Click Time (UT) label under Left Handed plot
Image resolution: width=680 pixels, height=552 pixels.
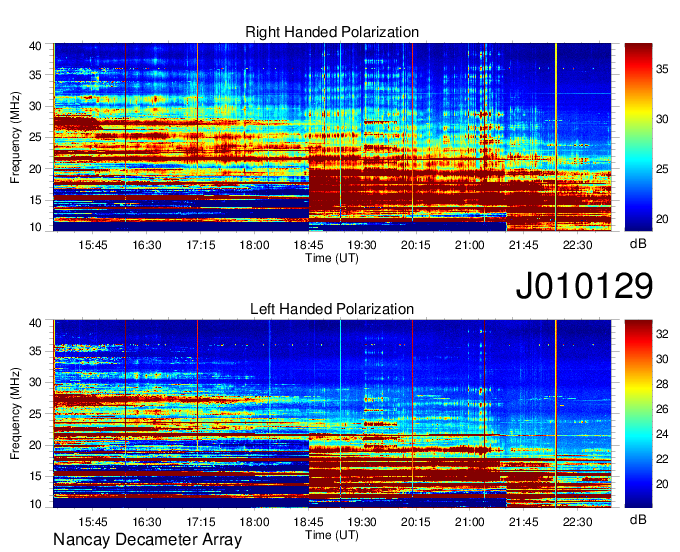[332, 535]
